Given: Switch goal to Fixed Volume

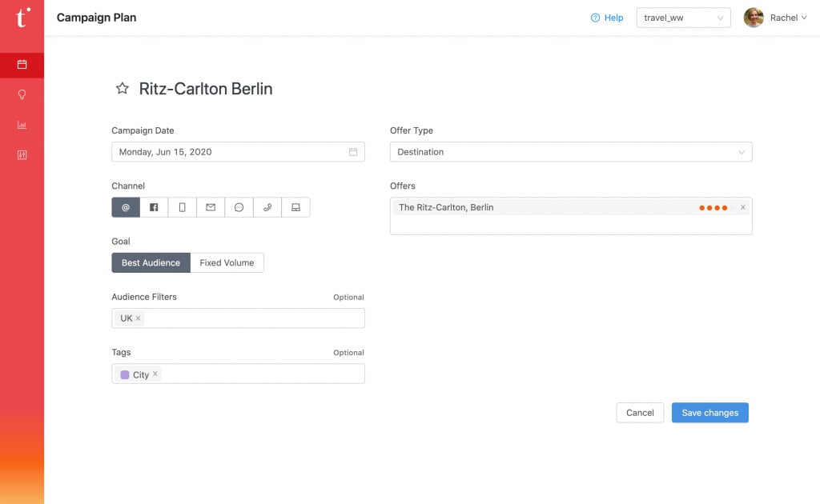Looking at the screenshot, I should 227,262.
